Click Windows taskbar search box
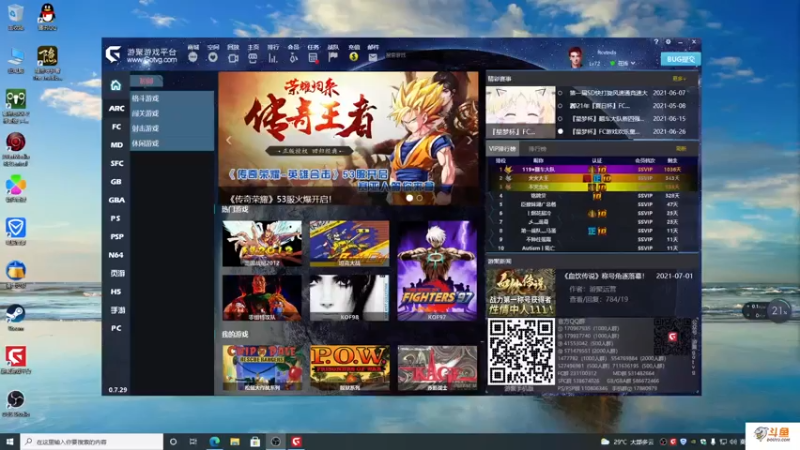 pos(92,441)
